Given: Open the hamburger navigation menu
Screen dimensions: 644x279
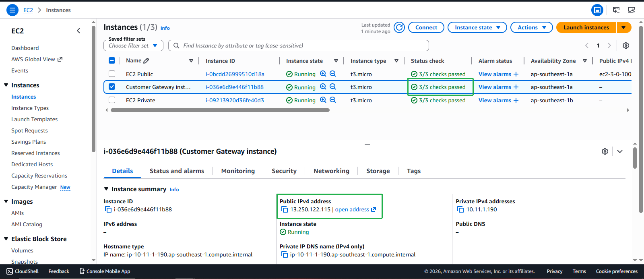Looking at the screenshot, I should coord(12,10).
